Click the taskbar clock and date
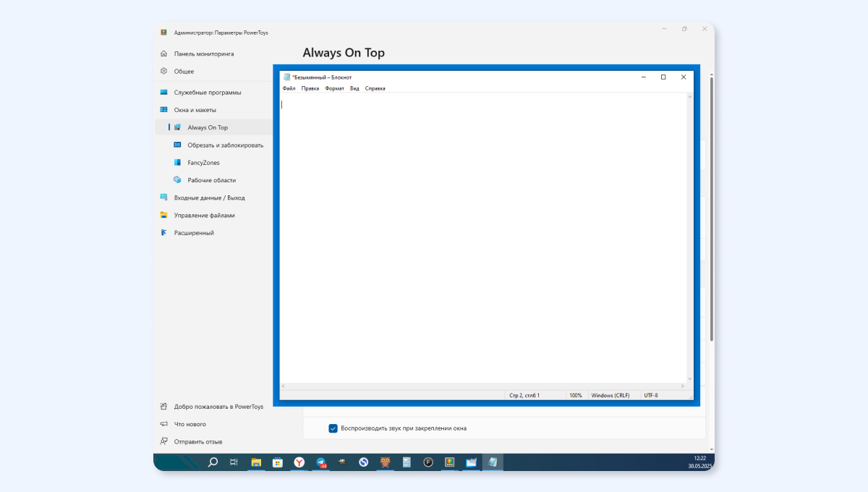 699,462
